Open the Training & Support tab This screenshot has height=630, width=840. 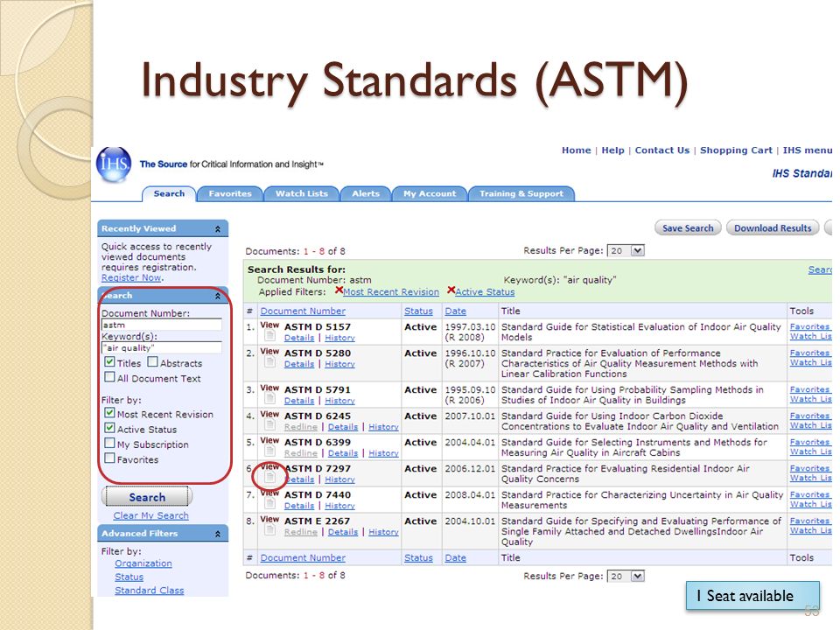click(x=521, y=194)
